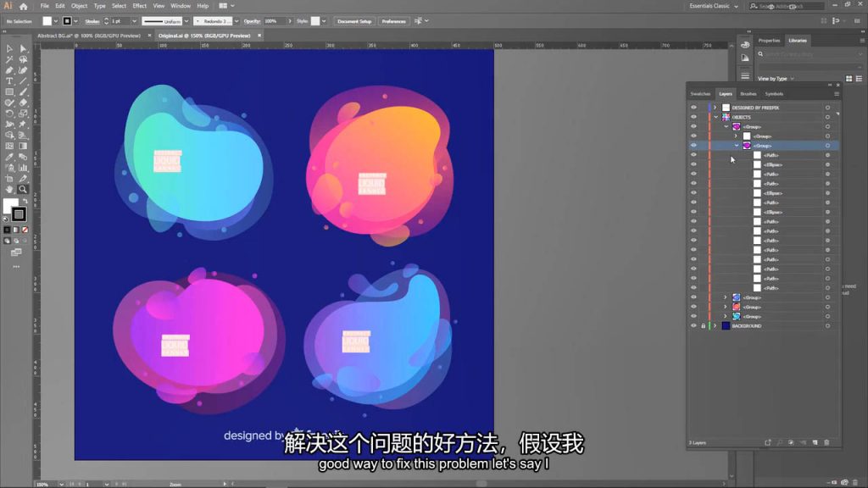Select the Artboard tool

(9, 178)
